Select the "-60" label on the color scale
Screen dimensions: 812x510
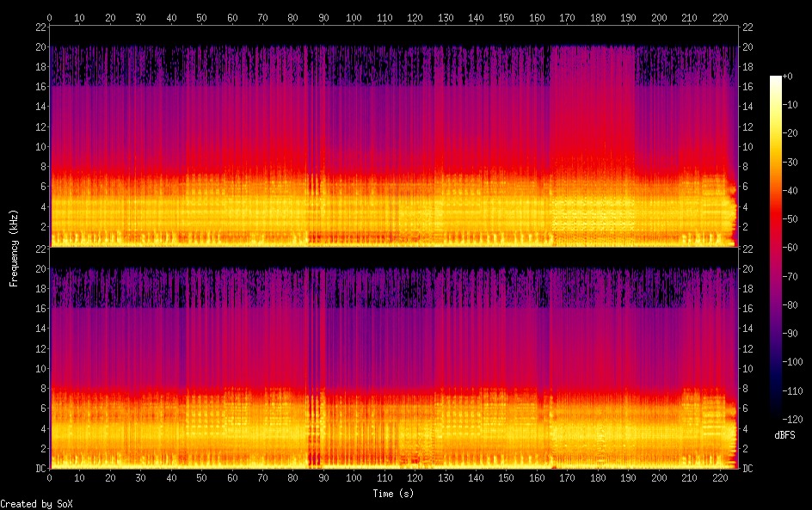790,248
